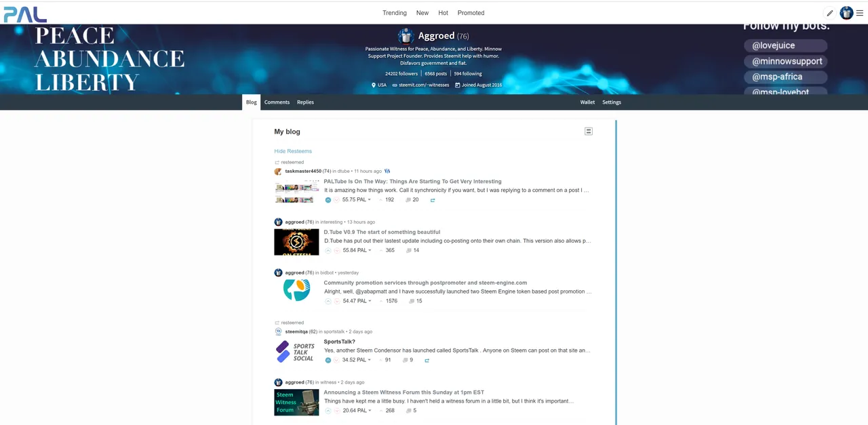Viewport: 868px width, 425px height.
Task: Open 594 following list
Action: point(468,73)
